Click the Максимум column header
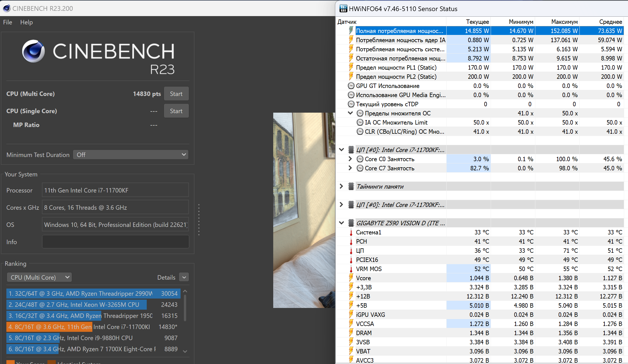628x364 pixels. (557, 22)
